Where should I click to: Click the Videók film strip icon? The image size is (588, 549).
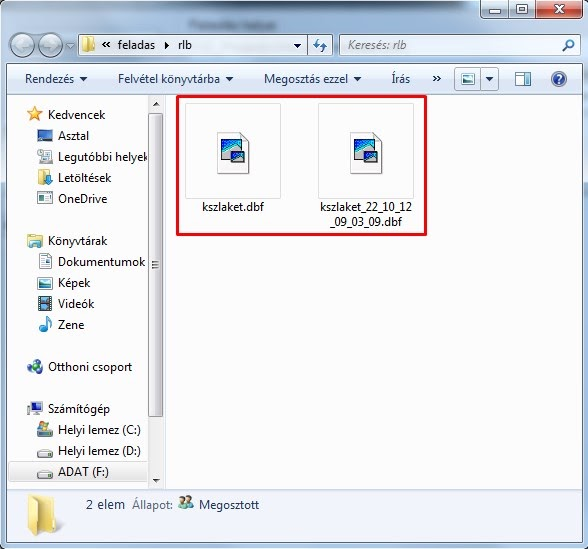point(45,303)
